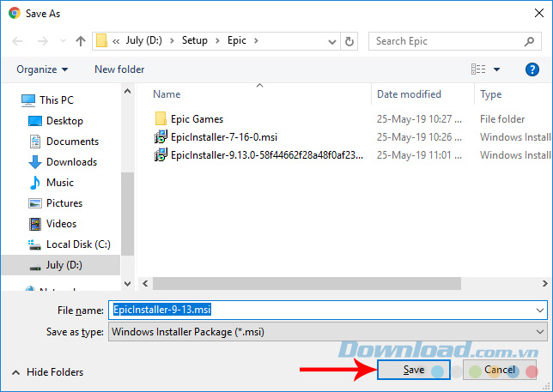This screenshot has width=553, height=392.
Task: Sort by Date modified column header
Action: tap(409, 94)
